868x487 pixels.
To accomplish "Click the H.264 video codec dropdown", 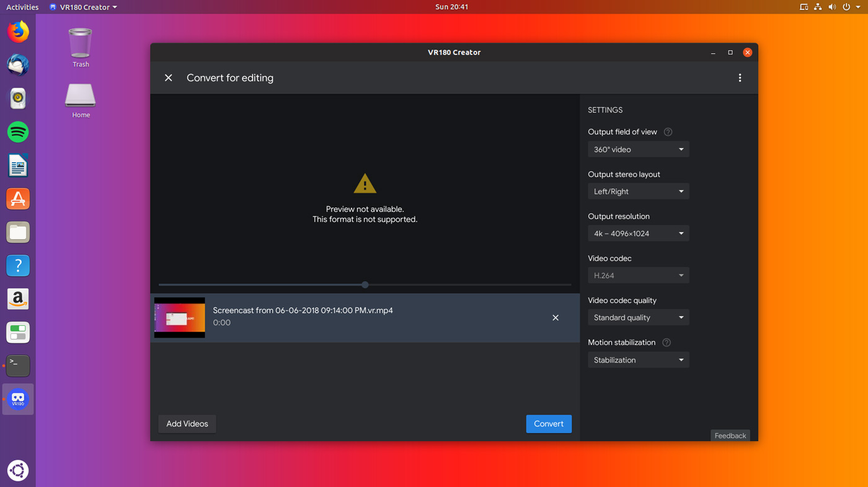I will 638,276.
